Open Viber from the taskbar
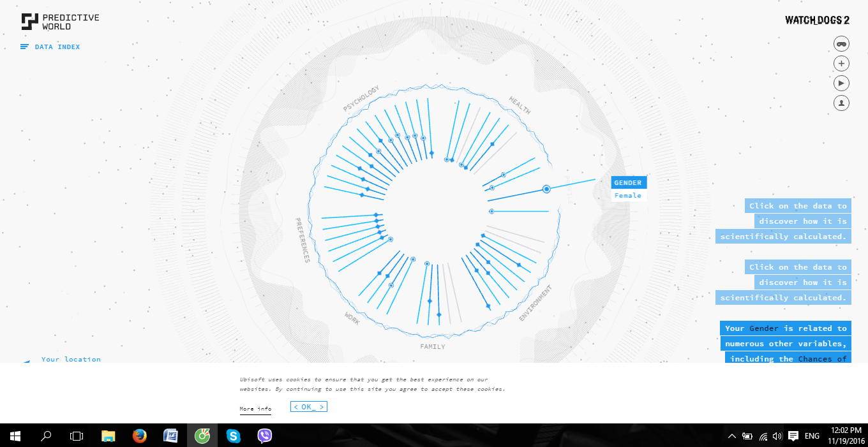 click(265, 436)
